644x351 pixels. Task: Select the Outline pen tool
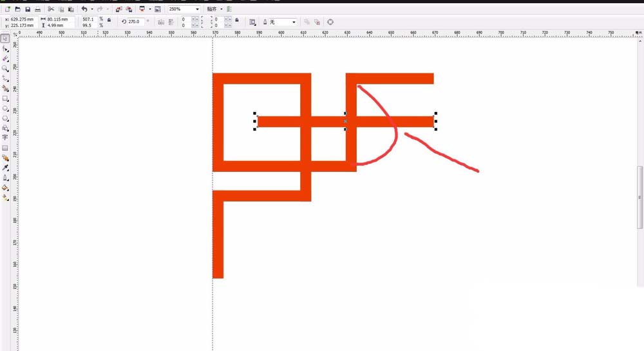[5, 178]
